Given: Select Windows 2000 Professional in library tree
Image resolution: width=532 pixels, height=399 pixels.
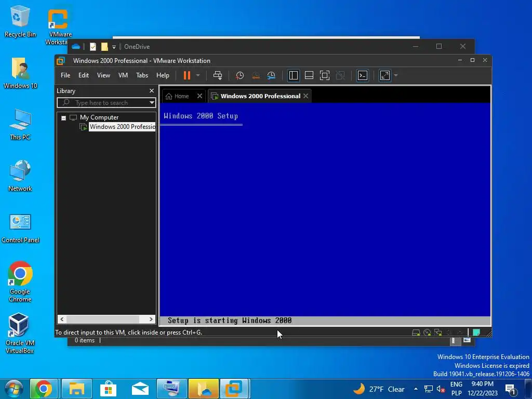Looking at the screenshot, I should pyautogui.click(x=122, y=127).
